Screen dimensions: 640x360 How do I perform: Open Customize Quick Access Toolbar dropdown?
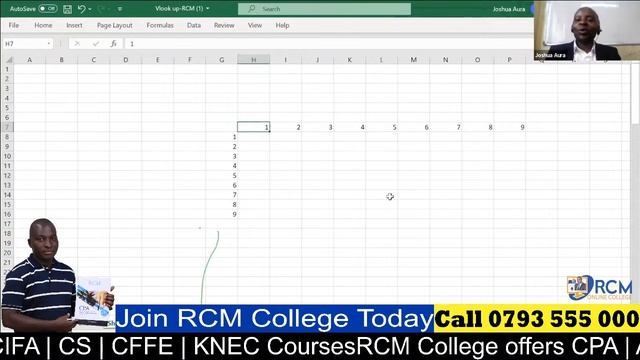(x=120, y=9)
